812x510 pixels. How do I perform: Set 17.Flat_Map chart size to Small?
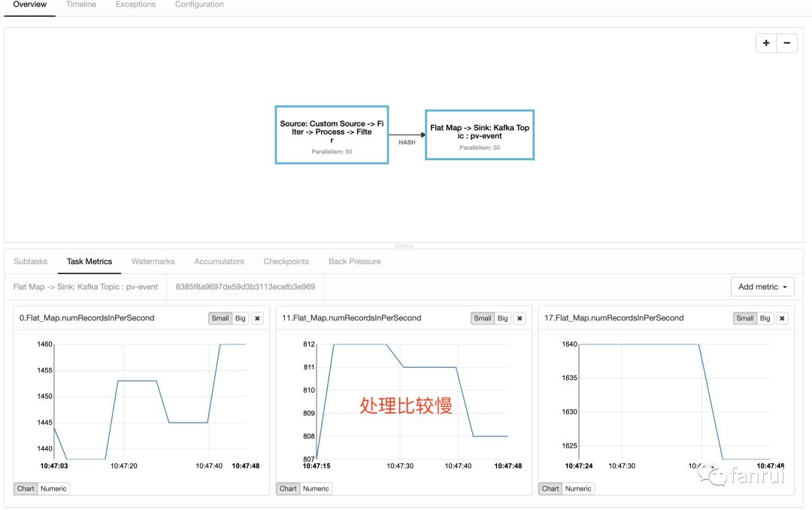744,318
